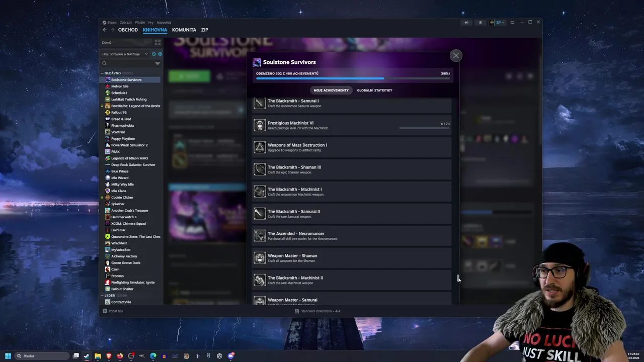
Task: Open Firefox from the taskbar
Action: 120,356
